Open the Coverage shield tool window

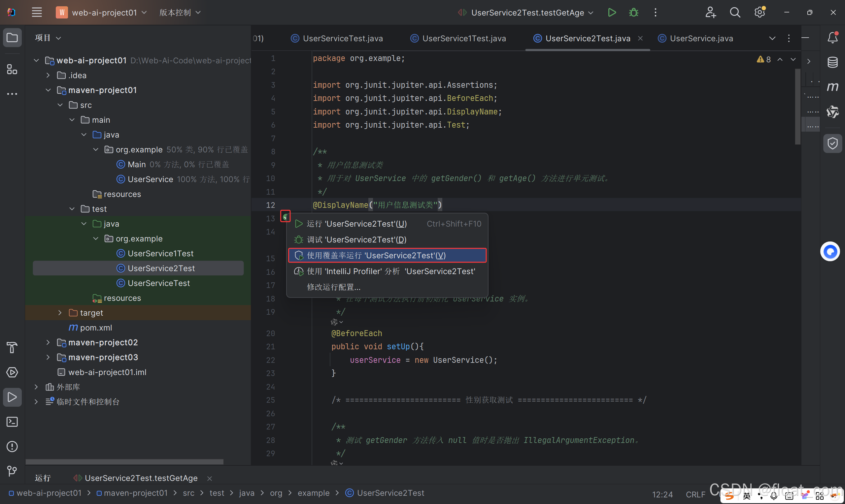click(x=832, y=143)
